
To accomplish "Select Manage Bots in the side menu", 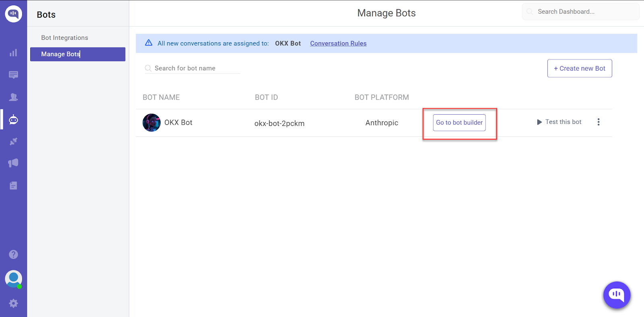I will pyautogui.click(x=78, y=54).
